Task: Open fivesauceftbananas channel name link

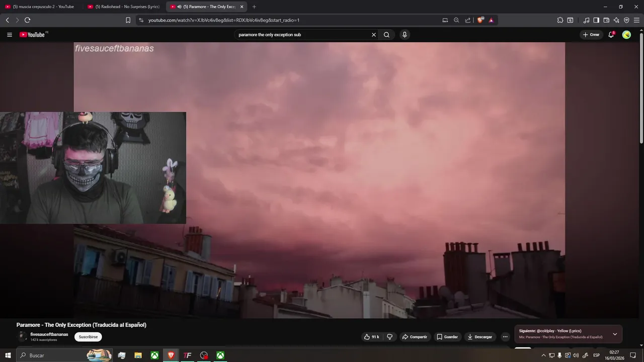Action: coord(49,334)
